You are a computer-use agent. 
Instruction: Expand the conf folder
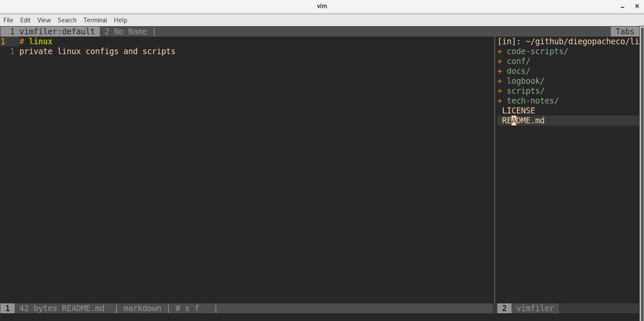click(x=518, y=61)
